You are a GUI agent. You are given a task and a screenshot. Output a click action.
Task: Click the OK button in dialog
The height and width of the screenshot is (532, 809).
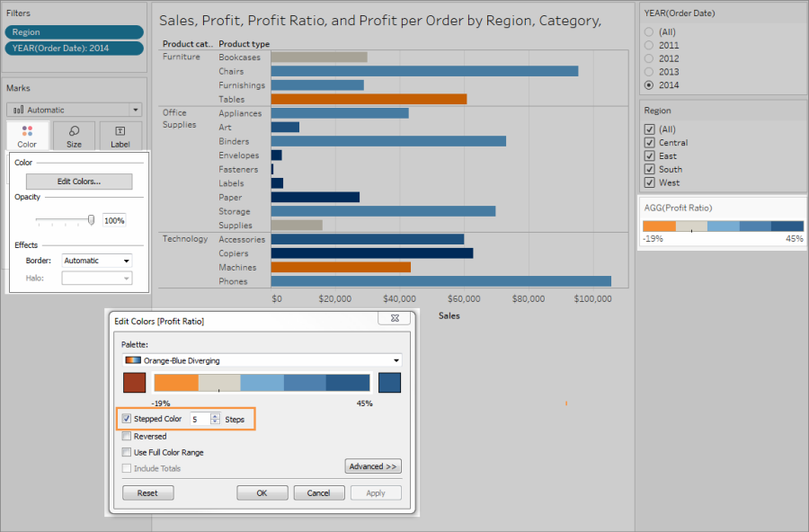tap(262, 492)
